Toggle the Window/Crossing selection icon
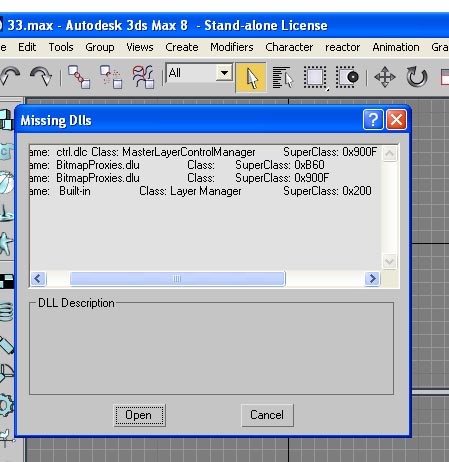The image size is (449, 462). coord(347,77)
